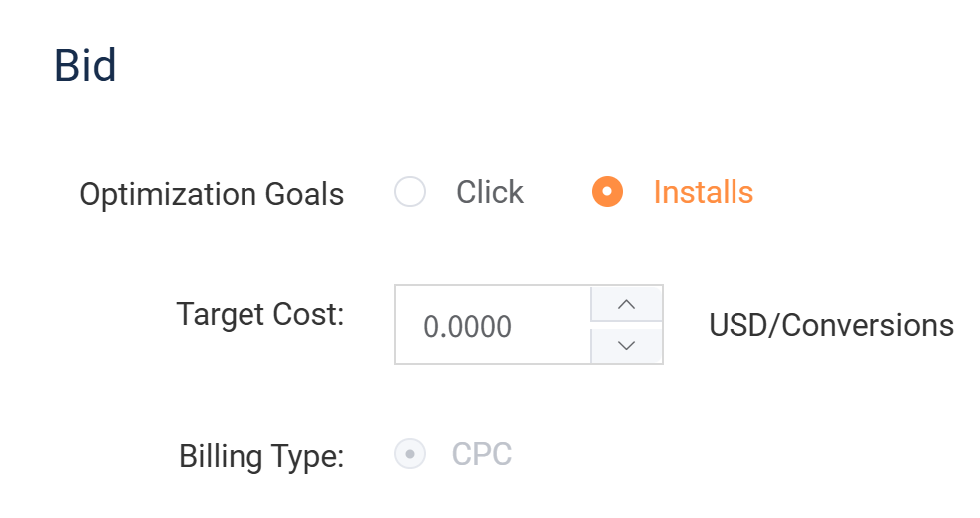The width and height of the screenshot is (980, 518).
Task: Click the "Optimization Goals" field label
Action: coord(212,194)
